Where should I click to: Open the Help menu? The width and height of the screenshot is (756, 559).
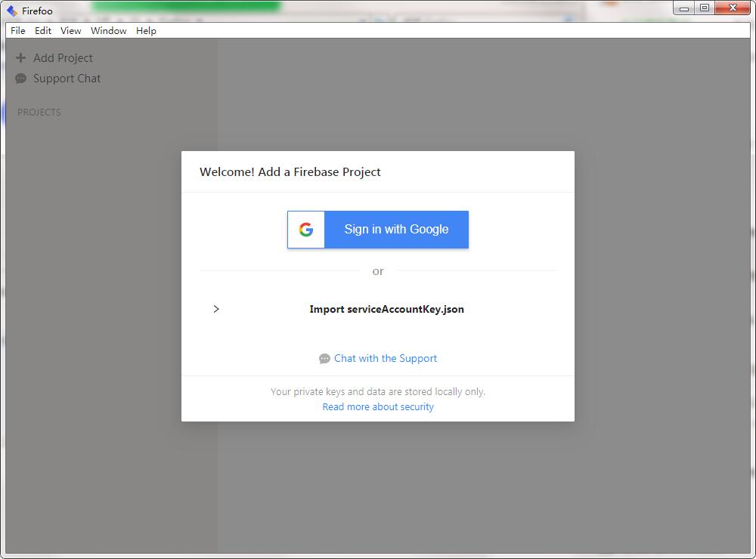tap(146, 31)
